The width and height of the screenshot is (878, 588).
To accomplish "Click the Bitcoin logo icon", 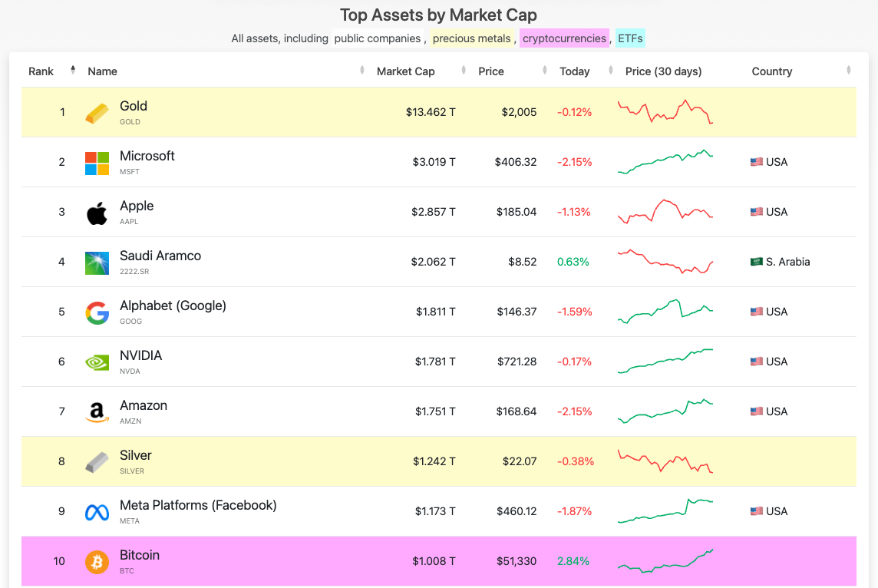I will tap(97, 562).
